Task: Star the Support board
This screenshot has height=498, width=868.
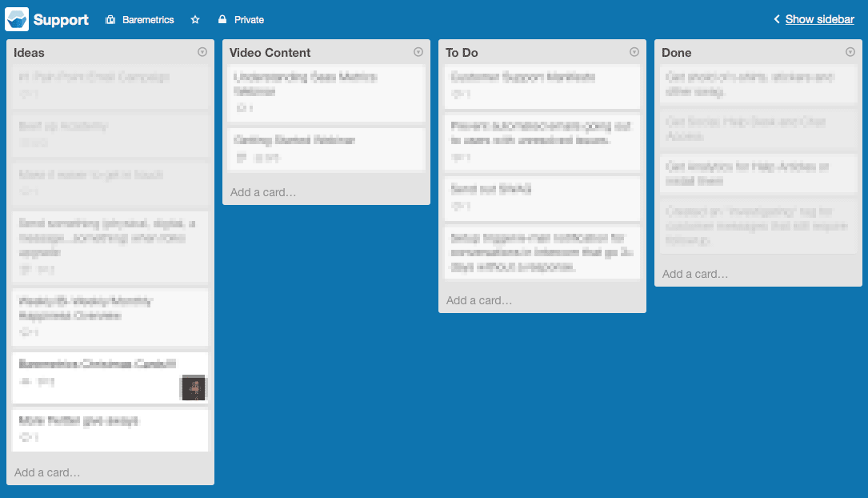Action: click(x=195, y=20)
